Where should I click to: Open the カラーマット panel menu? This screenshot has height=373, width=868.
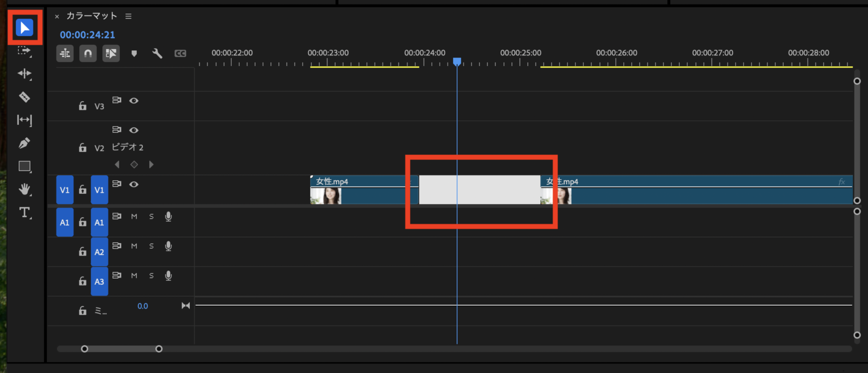[x=128, y=16]
